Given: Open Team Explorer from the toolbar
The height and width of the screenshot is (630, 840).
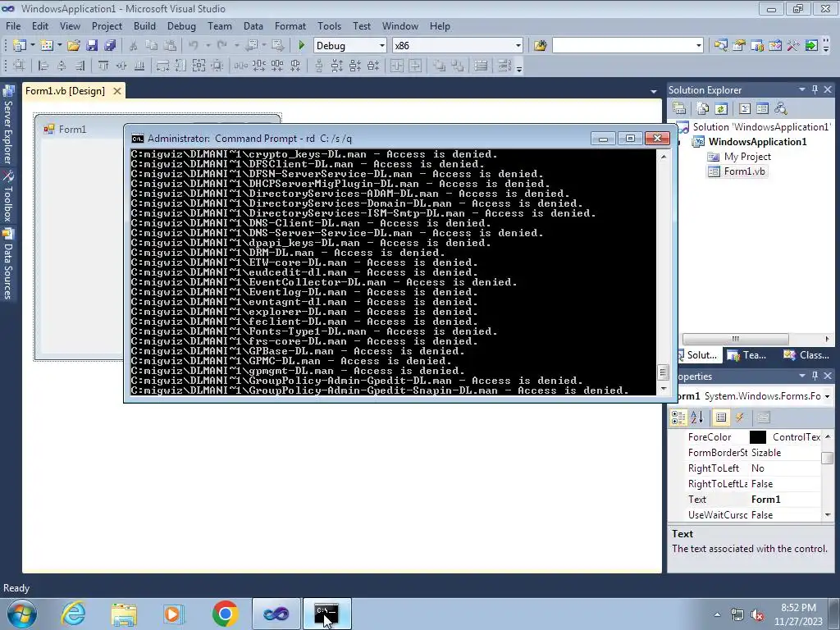Looking at the screenshot, I should 757,46.
